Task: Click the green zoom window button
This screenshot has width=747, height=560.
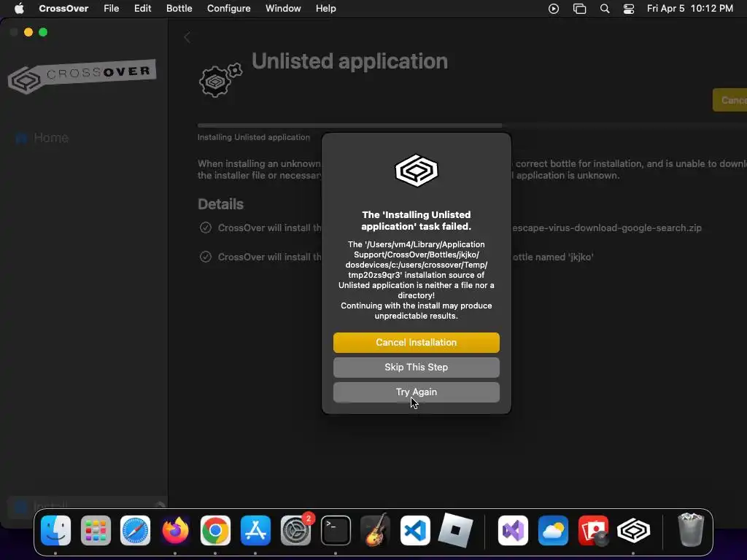Action: tap(43, 32)
